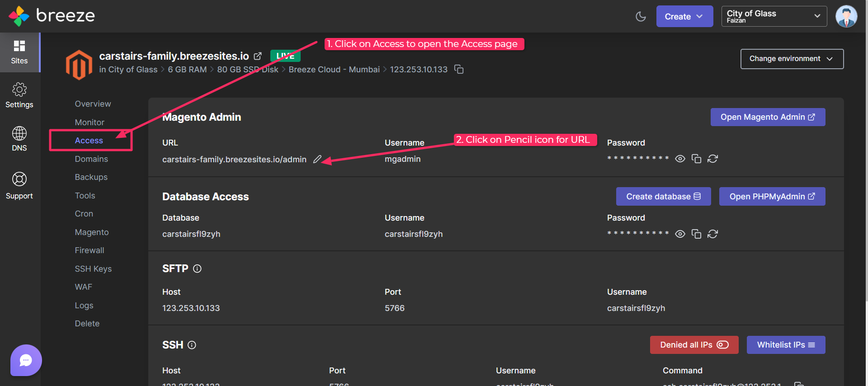Click the SFTP port 5766
The width and height of the screenshot is (868, 386).
[394, 308]
